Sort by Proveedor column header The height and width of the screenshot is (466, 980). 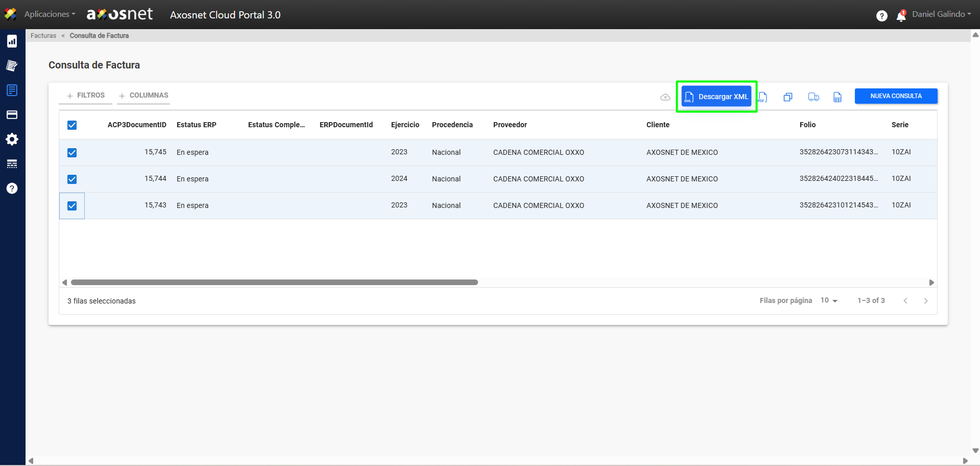510,125
